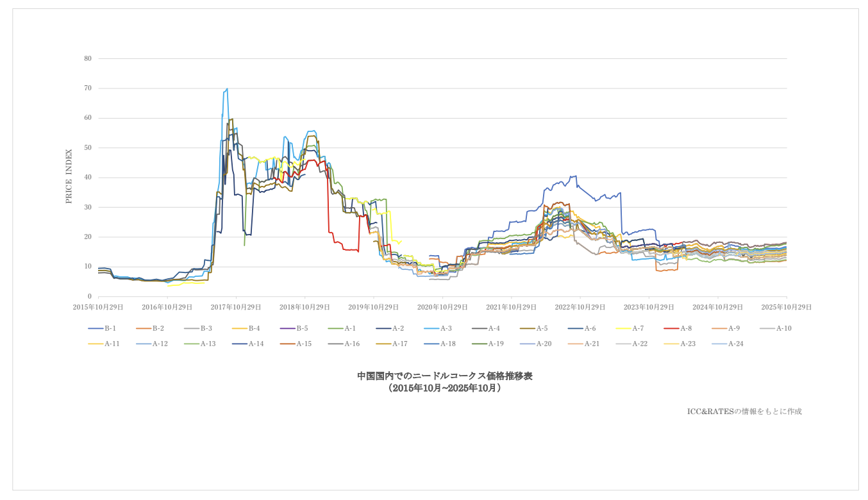Select the A-11 legend entry
868x500 pixels.
(102, 344)
